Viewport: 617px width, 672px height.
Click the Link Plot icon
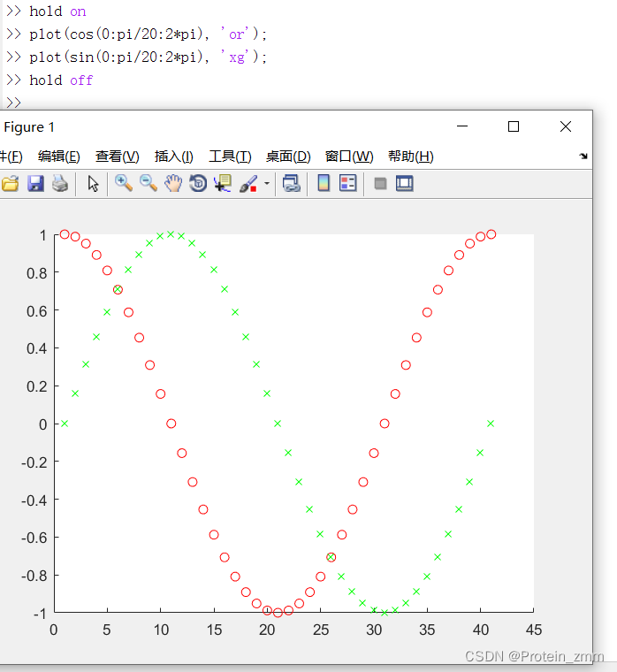pos(292,183)
